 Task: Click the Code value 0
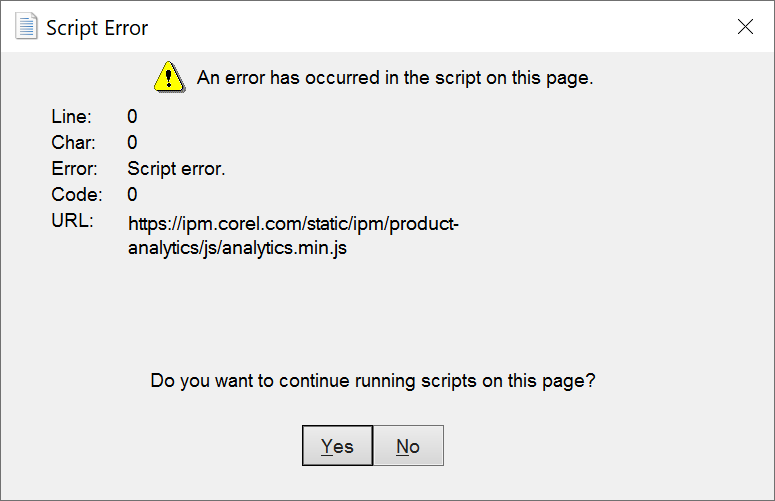132,194
